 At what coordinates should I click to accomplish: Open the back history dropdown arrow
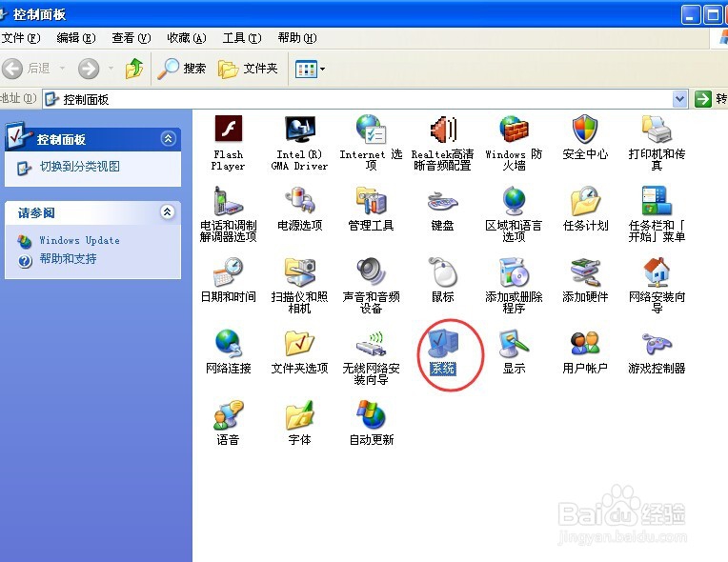(x=62, y=69)
